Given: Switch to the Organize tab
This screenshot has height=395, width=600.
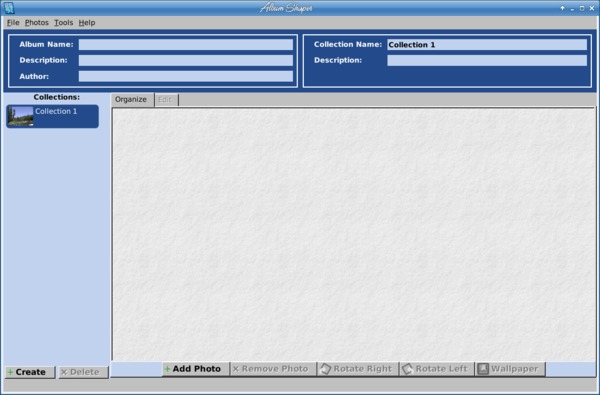Looking at the screenshot, I should [x=131, y=100].
